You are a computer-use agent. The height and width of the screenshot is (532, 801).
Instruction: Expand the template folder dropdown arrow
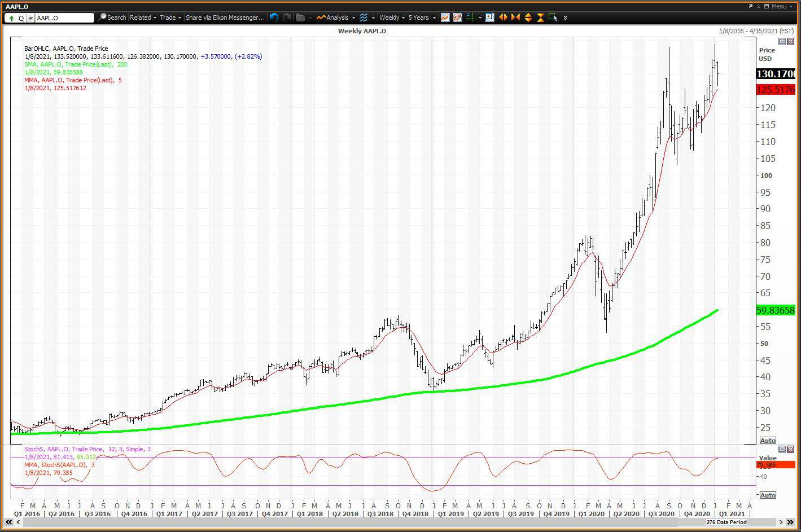(310, 18)
